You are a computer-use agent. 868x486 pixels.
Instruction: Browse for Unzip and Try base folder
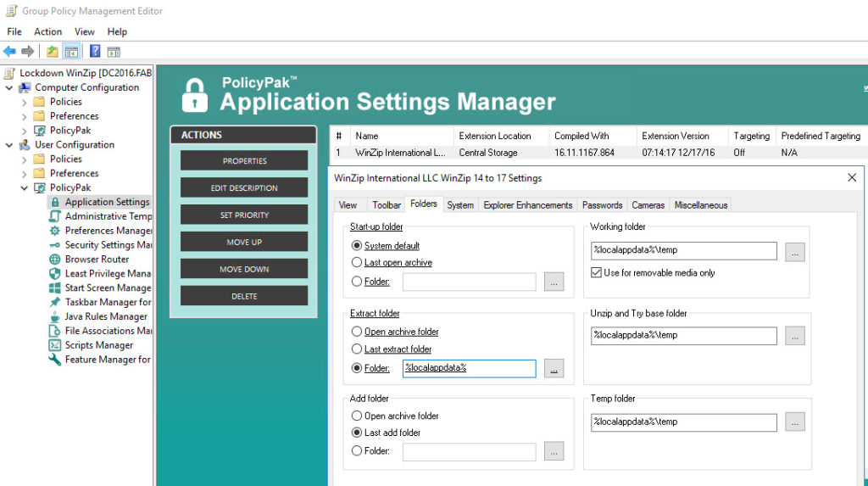[x=795, y=336]
